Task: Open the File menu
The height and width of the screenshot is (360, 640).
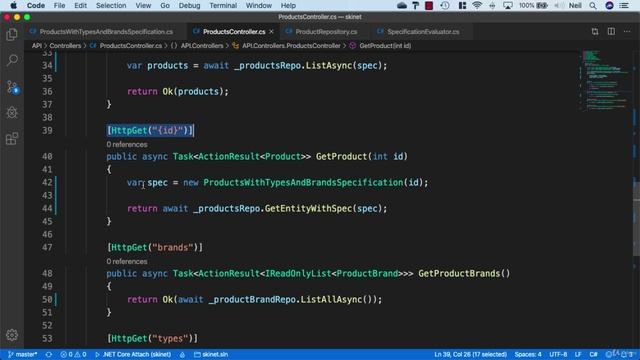Action: [x=59, y=5]
